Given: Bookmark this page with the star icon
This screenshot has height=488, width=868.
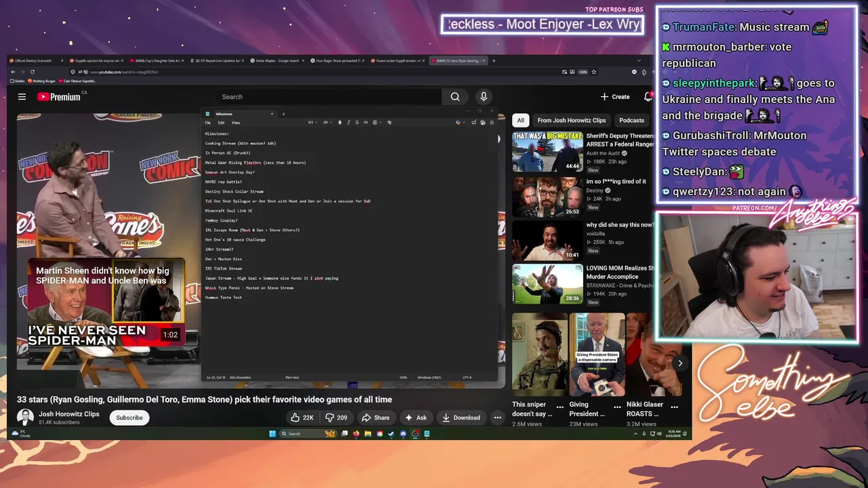Looking at the screenshot, I should pos(593,72).
